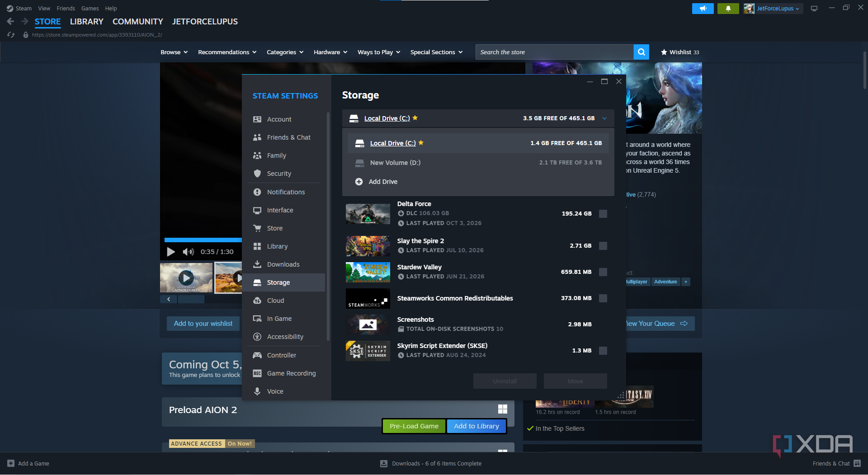Play the trailer video

click(x=170, y=252)
